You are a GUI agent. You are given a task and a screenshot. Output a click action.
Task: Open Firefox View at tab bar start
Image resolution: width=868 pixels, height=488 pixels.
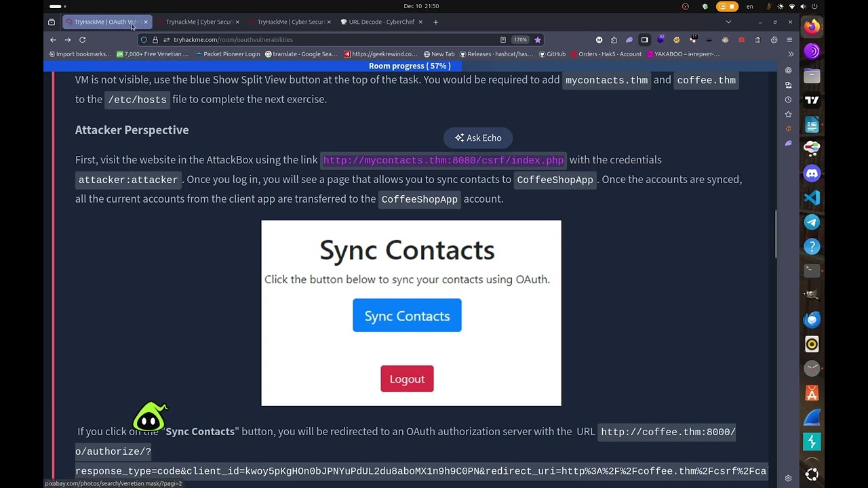coord(52,22)
